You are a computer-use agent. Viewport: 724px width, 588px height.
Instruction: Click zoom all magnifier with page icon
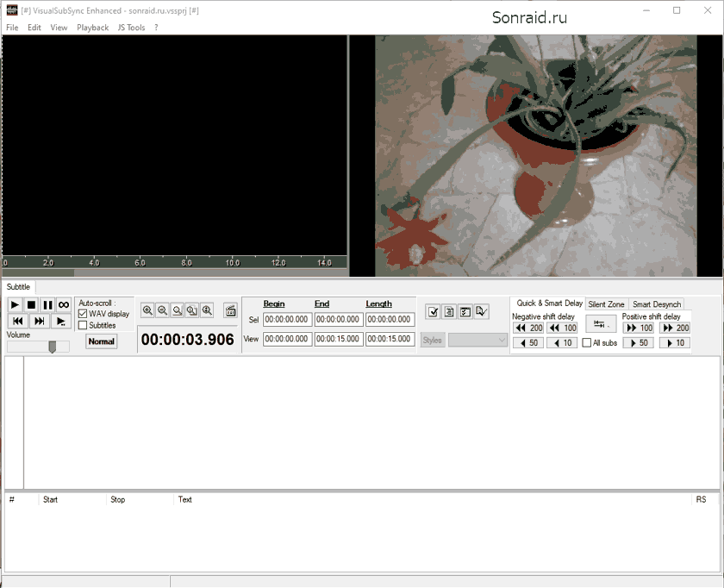click(x=192, y=310)
